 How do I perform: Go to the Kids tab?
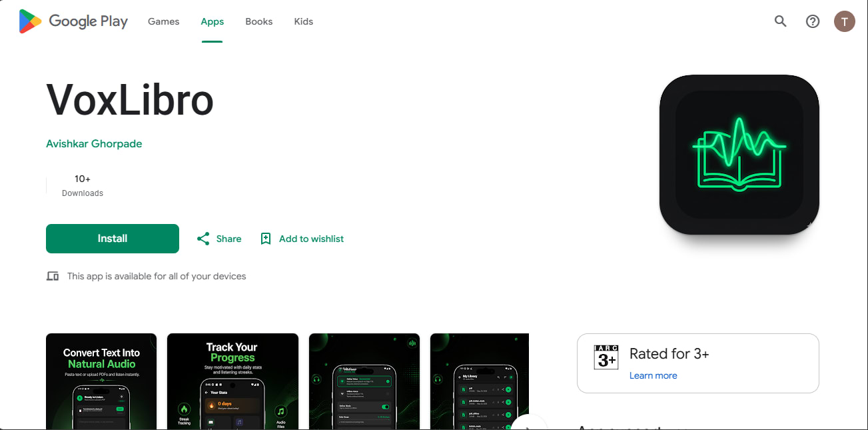pyautogui.click(x=304, y=21)
